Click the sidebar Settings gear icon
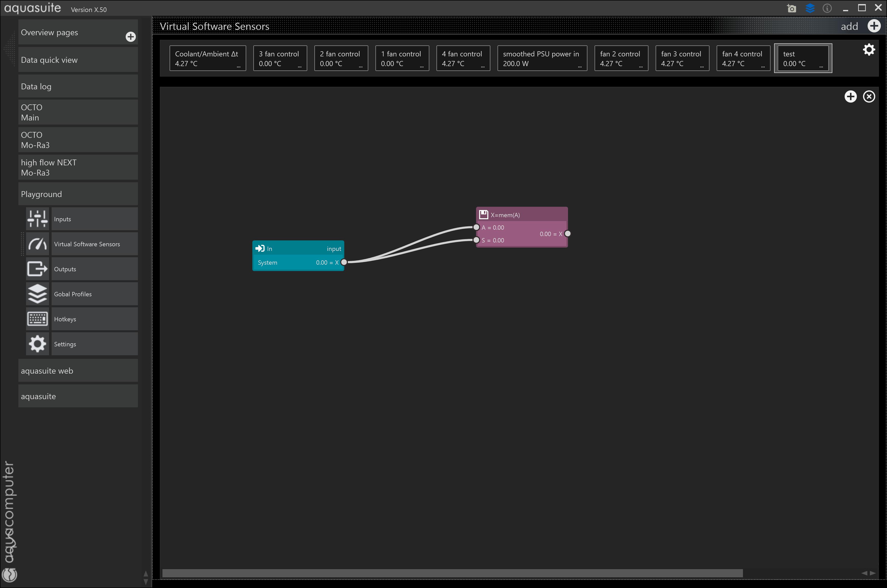Image resolution: width=887 pixels, height=588 pixels. click(37, 344)
